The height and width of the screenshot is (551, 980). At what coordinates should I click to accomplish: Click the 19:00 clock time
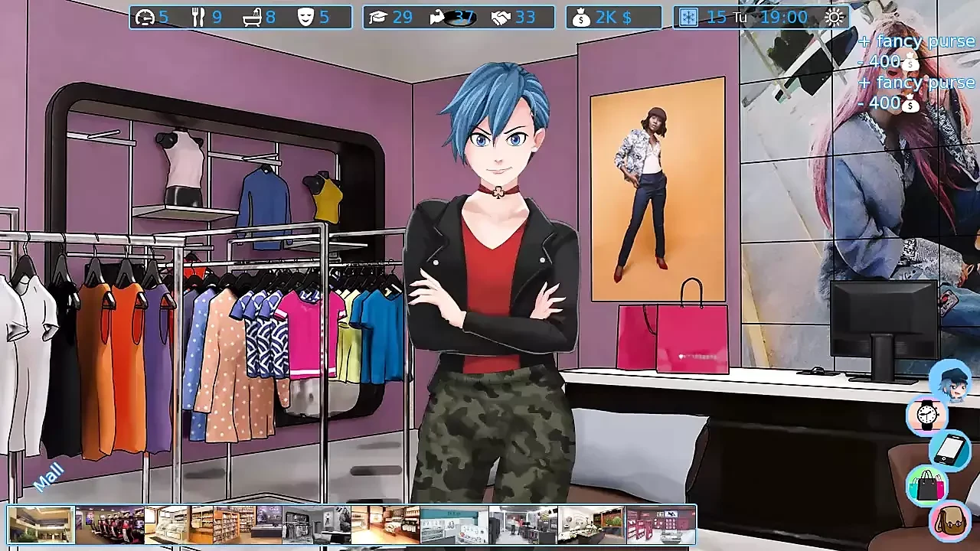pos(784,17)
